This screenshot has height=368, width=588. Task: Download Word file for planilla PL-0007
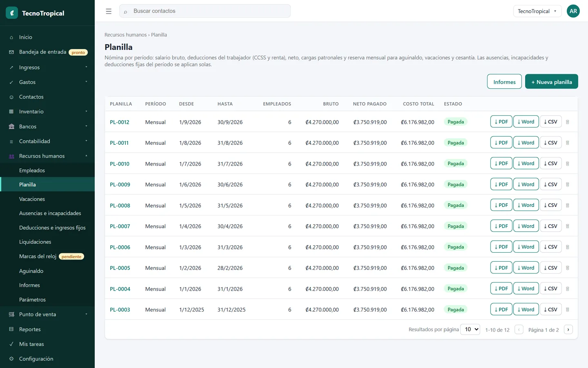[x=526, y=226]
